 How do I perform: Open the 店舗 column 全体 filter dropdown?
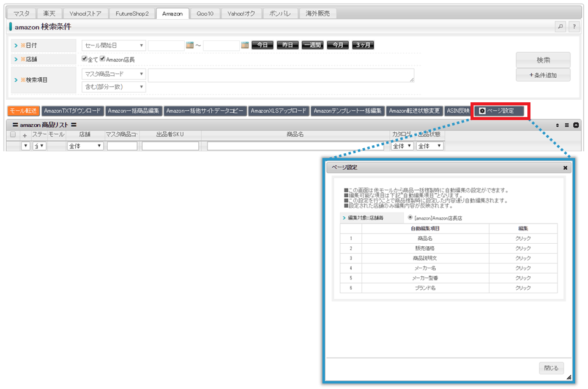(x=85, y=146)
